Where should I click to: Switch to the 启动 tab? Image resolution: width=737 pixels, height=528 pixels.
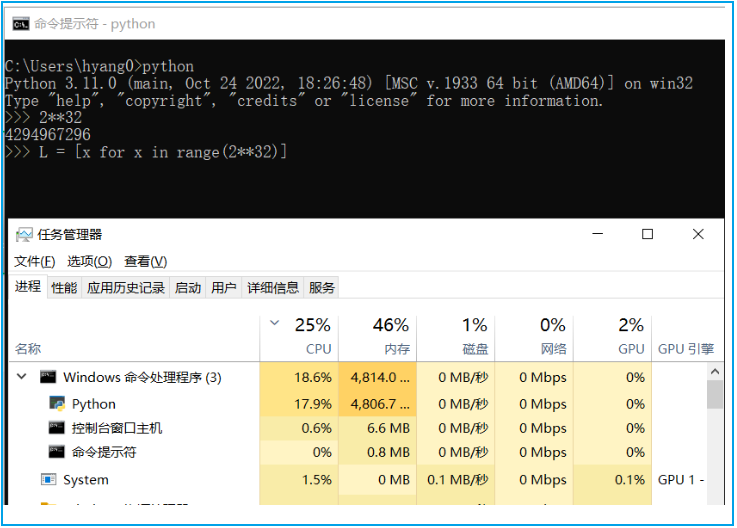click(x=188, y=288)
